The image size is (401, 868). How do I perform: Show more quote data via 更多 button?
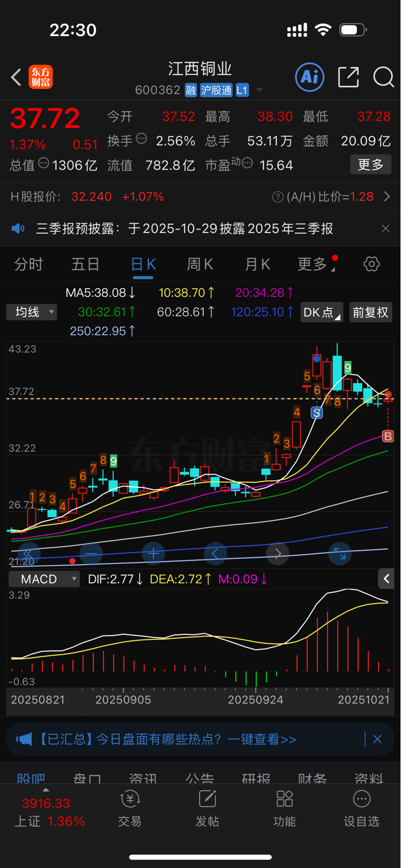click(x=371, y=165)
